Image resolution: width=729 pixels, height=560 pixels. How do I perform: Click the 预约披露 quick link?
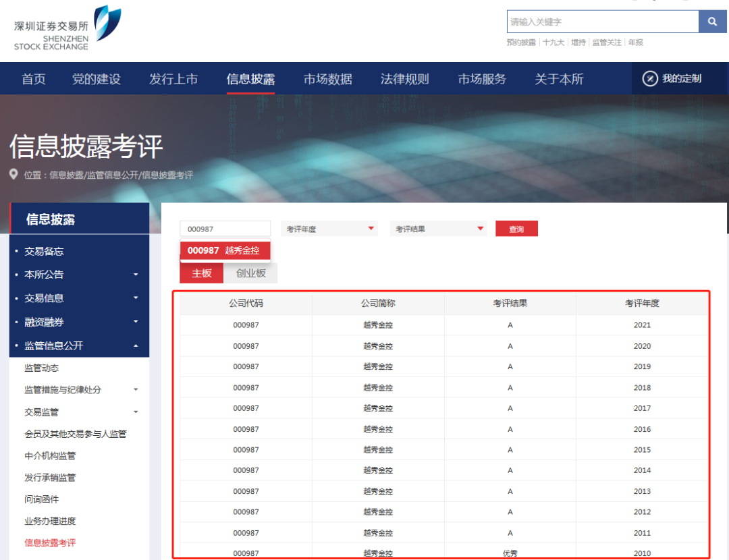521,42
